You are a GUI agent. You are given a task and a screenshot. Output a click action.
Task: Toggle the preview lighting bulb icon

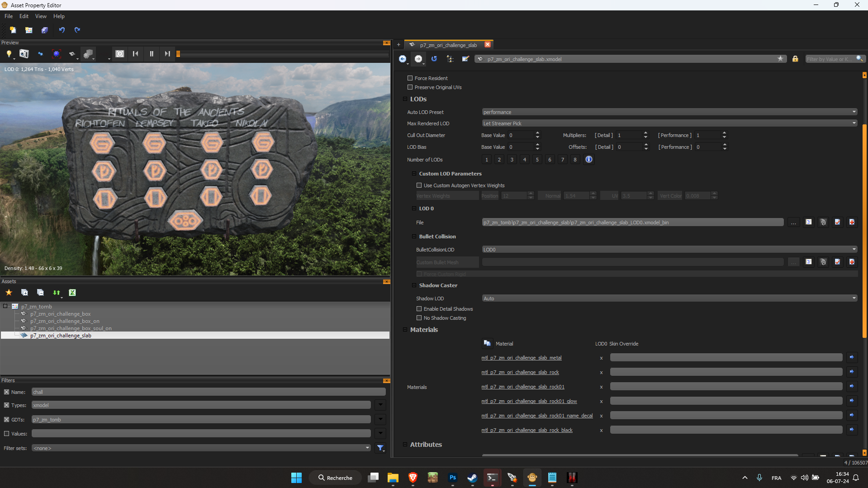point(9,54)
